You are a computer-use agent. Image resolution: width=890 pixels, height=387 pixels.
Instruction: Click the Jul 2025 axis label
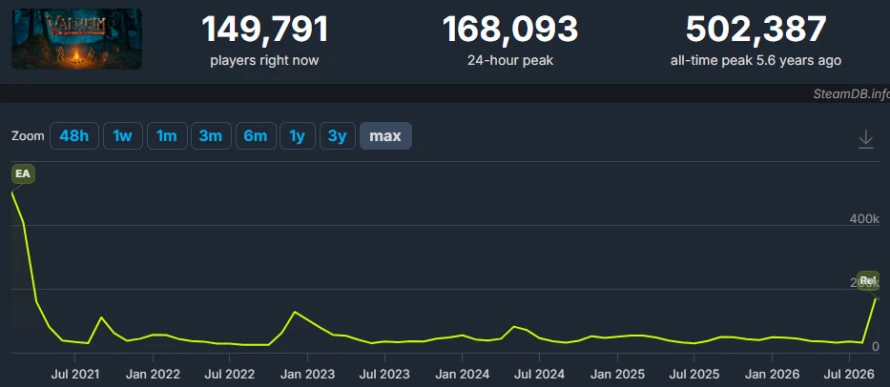[694, 375]
